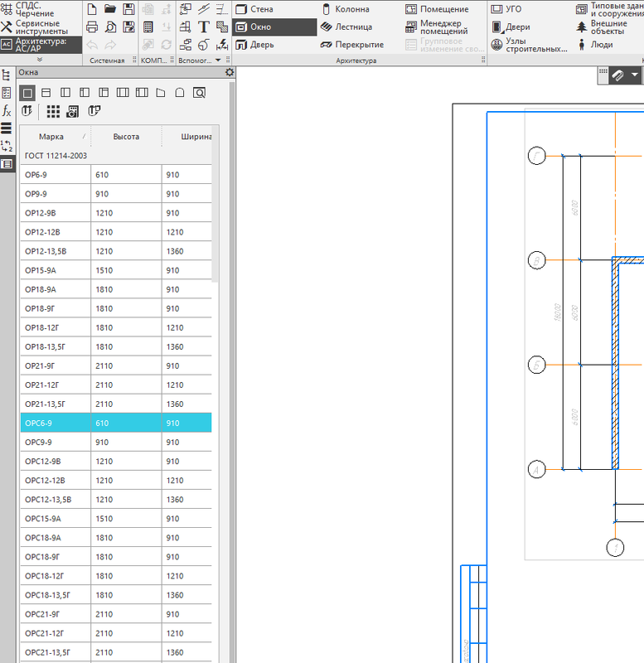Viewport: 644px width, 663px height.
Task: Select window type ОРС15-9А row
Action: [116, 519]
